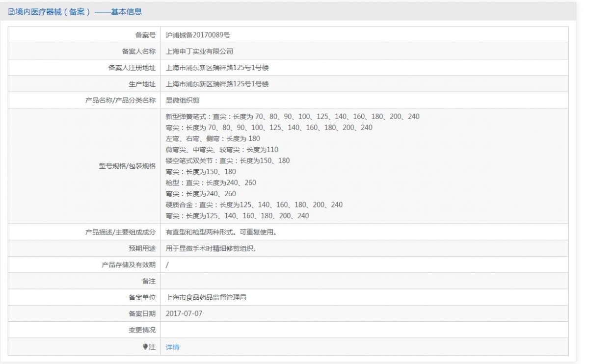The width and height of the screenshot is (589, 364).
Task: Select the address in 生产地址 row
Action: click(217, 84)
